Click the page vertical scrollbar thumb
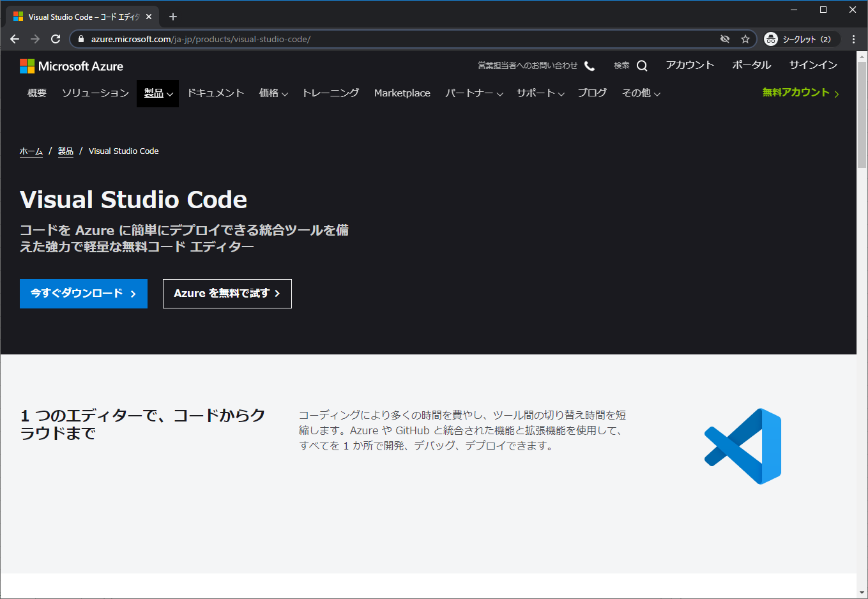868x599 pixels. tap(862, 114)
